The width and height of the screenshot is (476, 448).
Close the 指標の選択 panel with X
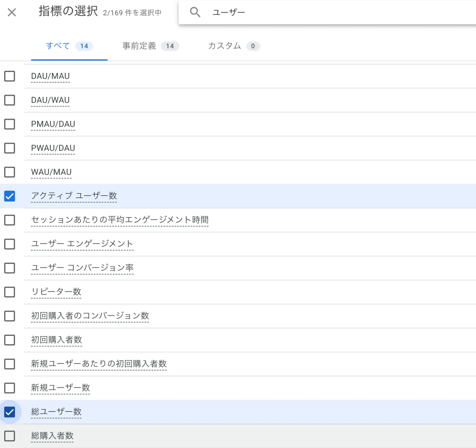[x=12, y=12]
